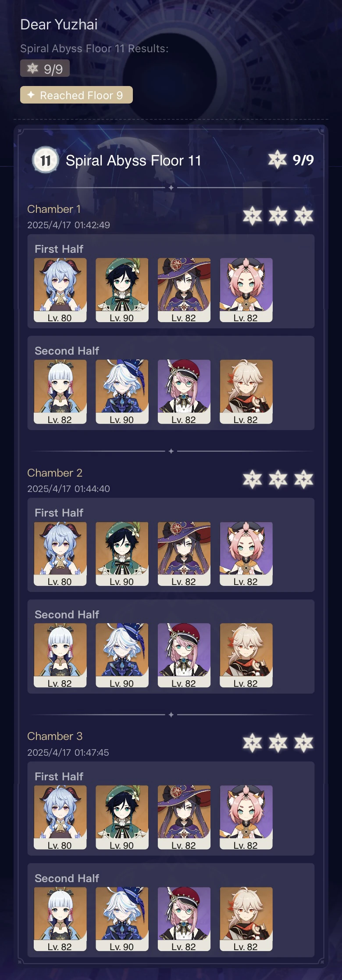
Task: Tap blue top-hat character in Chamber 2 Second Half
Action: 122,655
